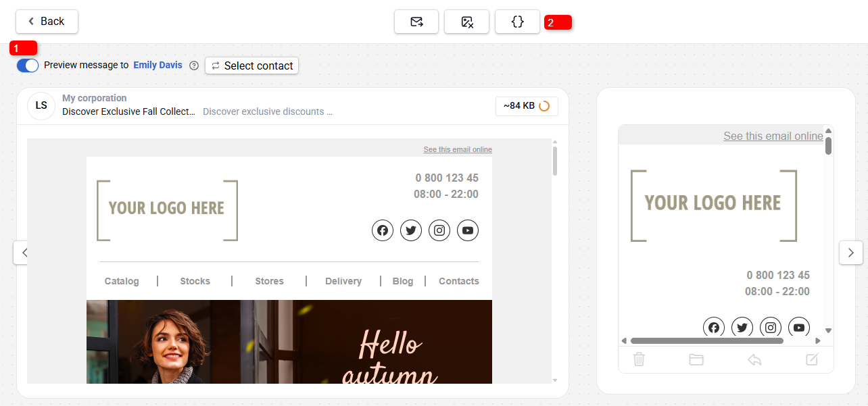Screen dimensions: 868x406
Task: Go back using the Back button
Action: (47, 22)
